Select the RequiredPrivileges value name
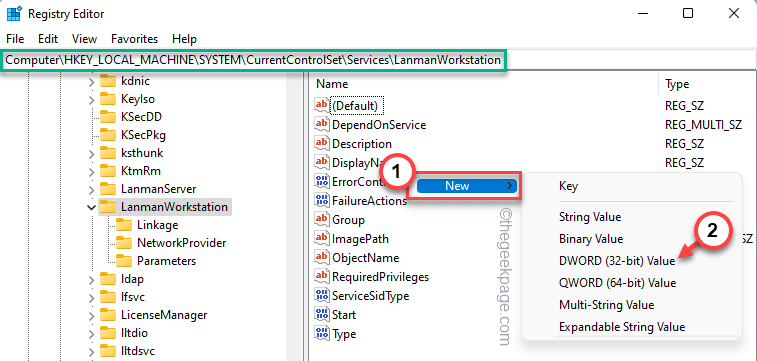757x361 pixels. point(380,277)
